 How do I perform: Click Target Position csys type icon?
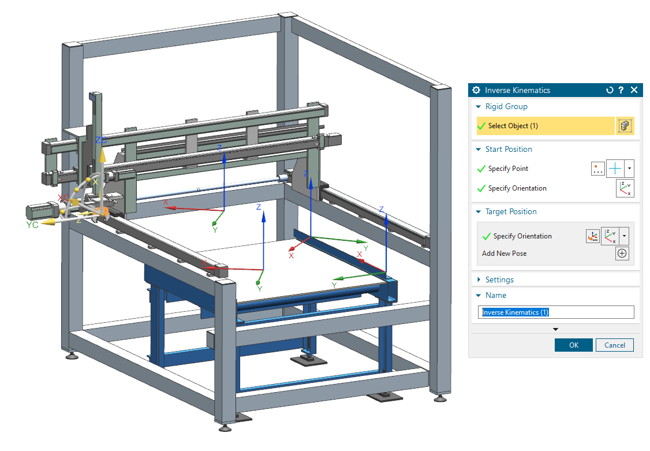click(x=610, y=236)
